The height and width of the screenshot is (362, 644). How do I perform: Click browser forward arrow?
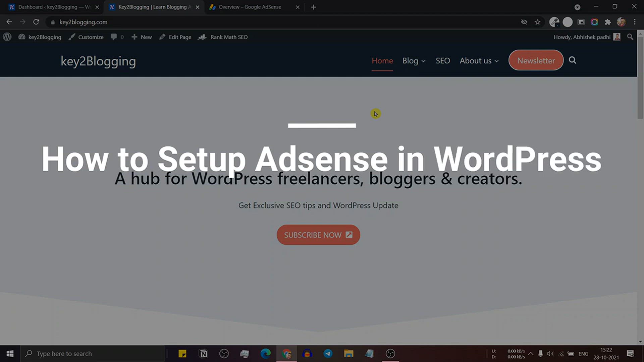[x=22, y=22]
